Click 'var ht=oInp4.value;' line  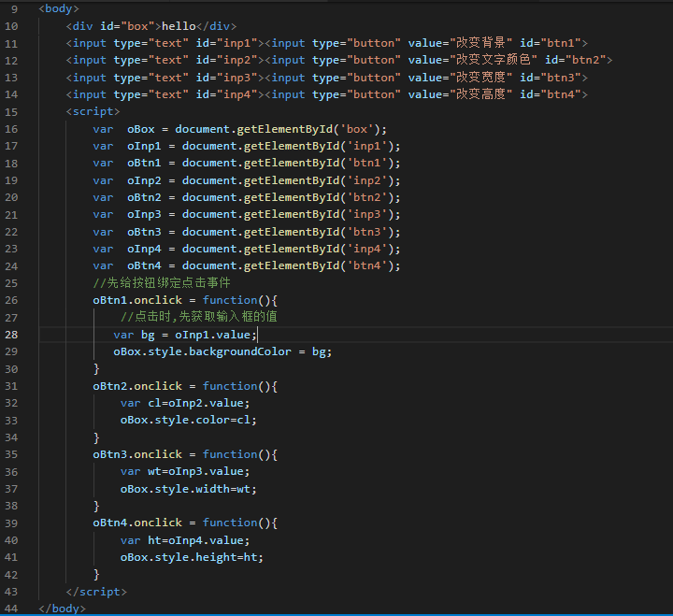[185, 540]
